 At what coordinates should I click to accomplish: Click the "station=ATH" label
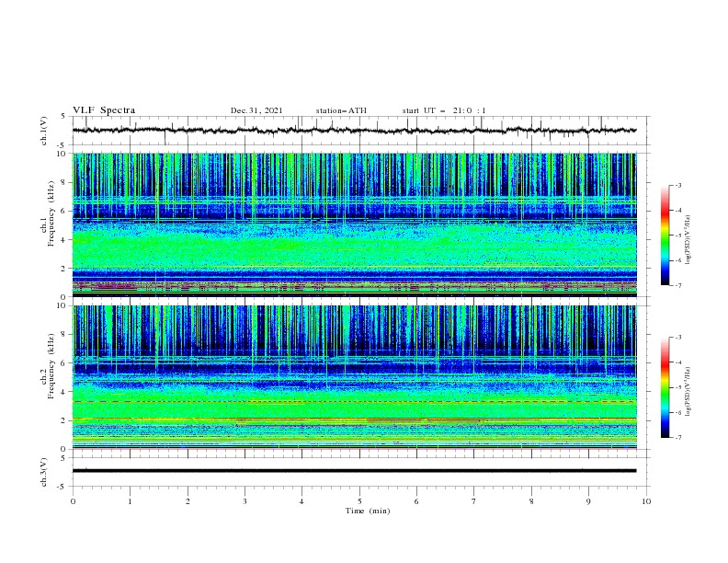341,110
